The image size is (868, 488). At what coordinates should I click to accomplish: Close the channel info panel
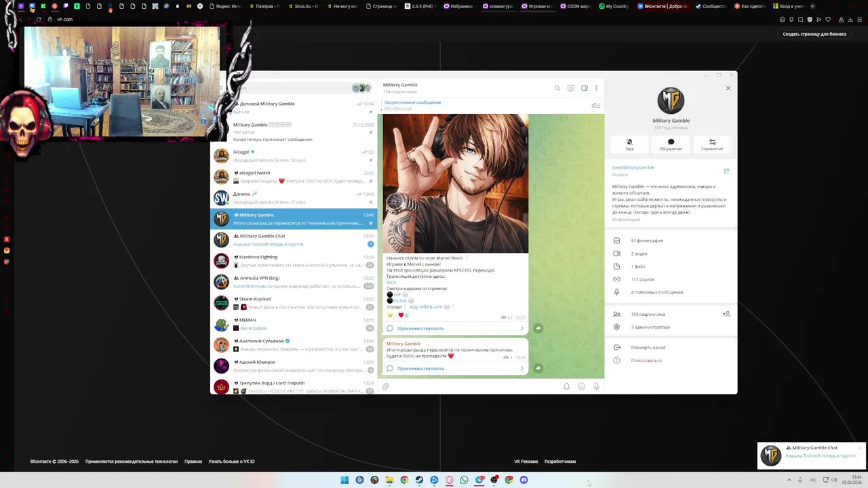[x=728, y=88]
